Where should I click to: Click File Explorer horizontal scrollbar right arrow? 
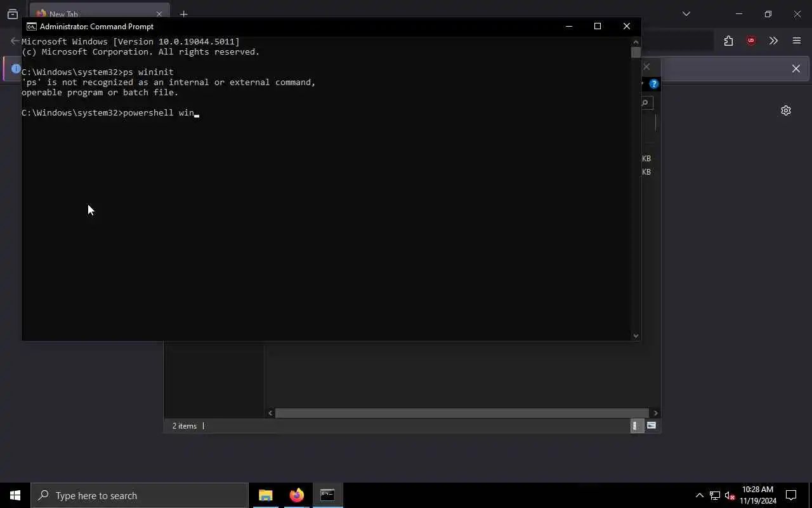click(656, 413)
